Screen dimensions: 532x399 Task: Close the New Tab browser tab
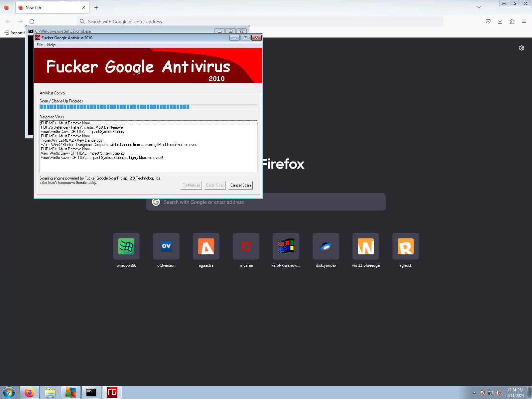[x=84, y=7]
